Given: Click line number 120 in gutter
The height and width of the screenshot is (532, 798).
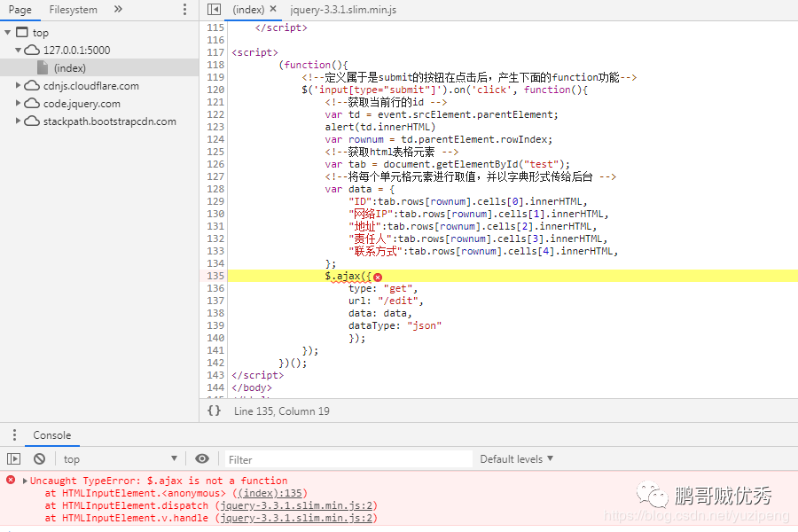Looking at the screenshot, I should (215, 90).
